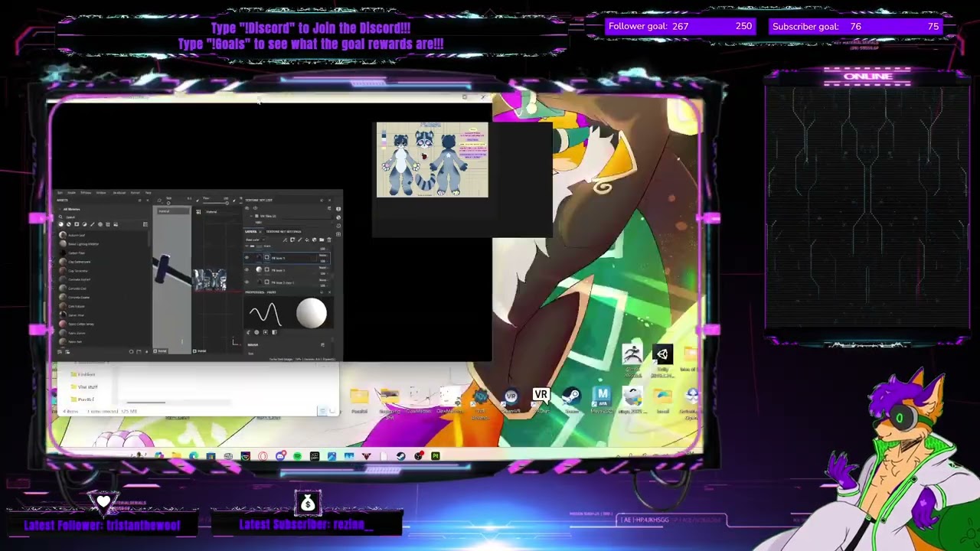Adjust the brush Size slider
This screenshot has width=980, height=551.
tap(168, 203)
